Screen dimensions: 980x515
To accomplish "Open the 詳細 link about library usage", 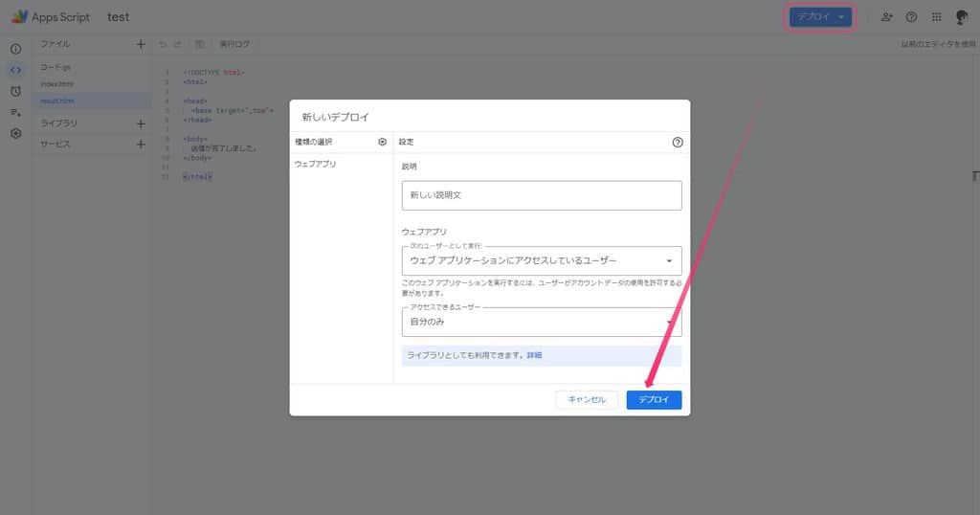I will pyautogui.click(x=534, y=355).
